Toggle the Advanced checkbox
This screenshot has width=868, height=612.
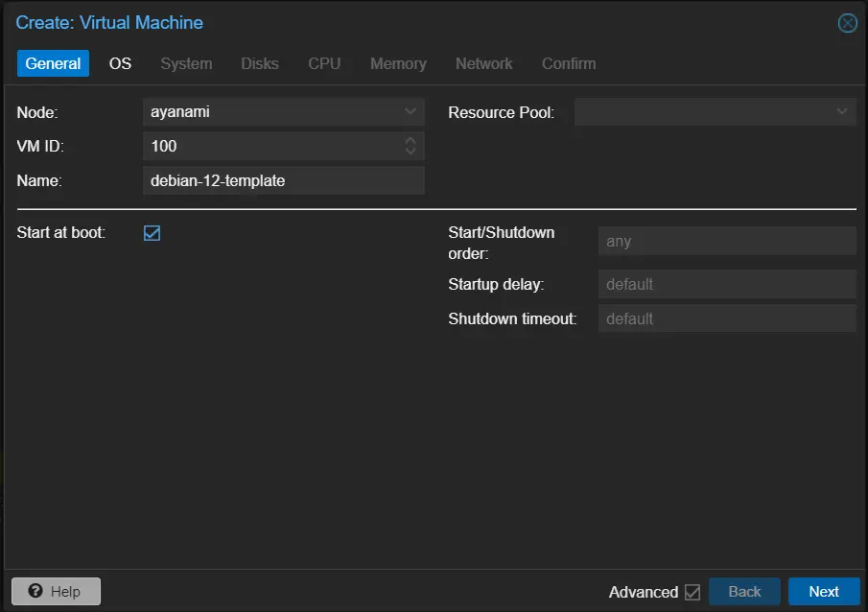[x=692, y=592]
